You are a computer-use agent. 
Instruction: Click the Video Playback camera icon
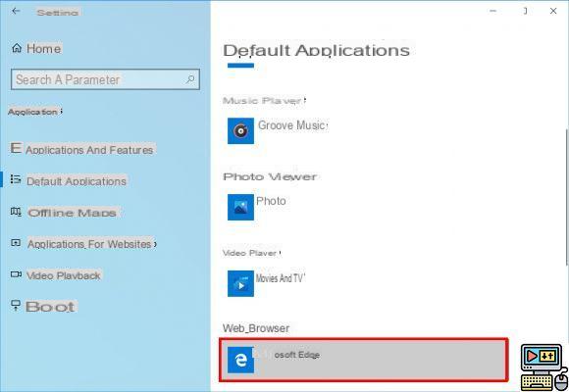16,274
